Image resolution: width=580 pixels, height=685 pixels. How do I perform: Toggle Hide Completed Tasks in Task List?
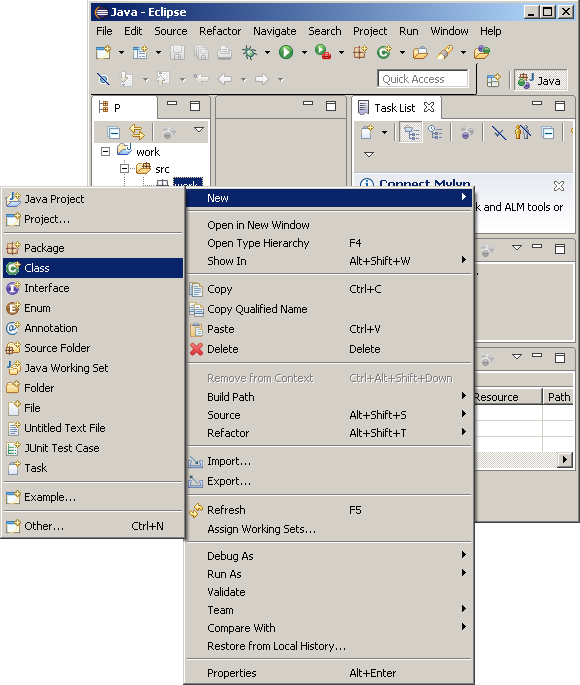pyautogui.click(x=498, y=132)
